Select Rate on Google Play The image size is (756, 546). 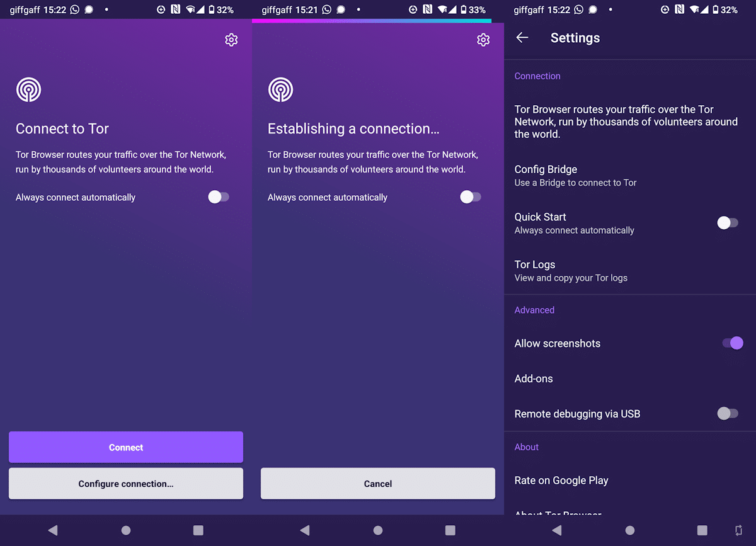561,481
